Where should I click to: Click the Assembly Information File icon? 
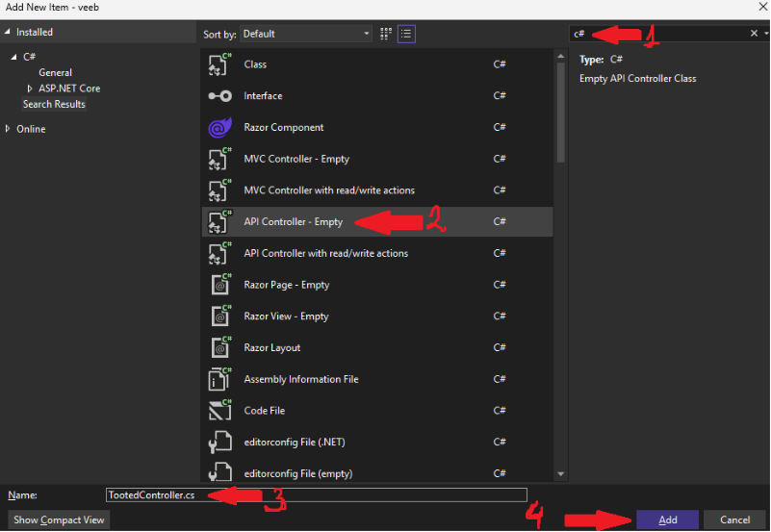(x=219, y=380)
